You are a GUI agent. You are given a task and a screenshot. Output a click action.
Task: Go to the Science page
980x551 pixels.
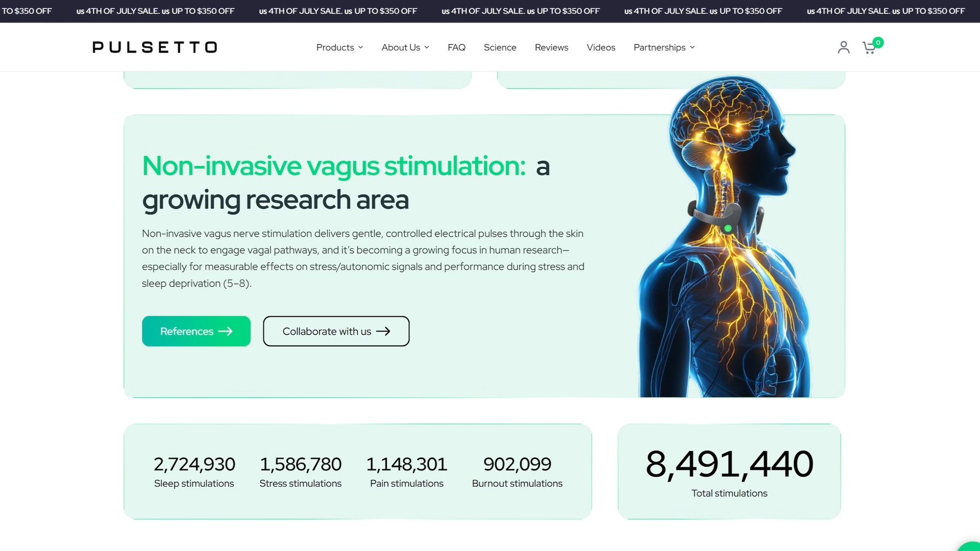500,47
